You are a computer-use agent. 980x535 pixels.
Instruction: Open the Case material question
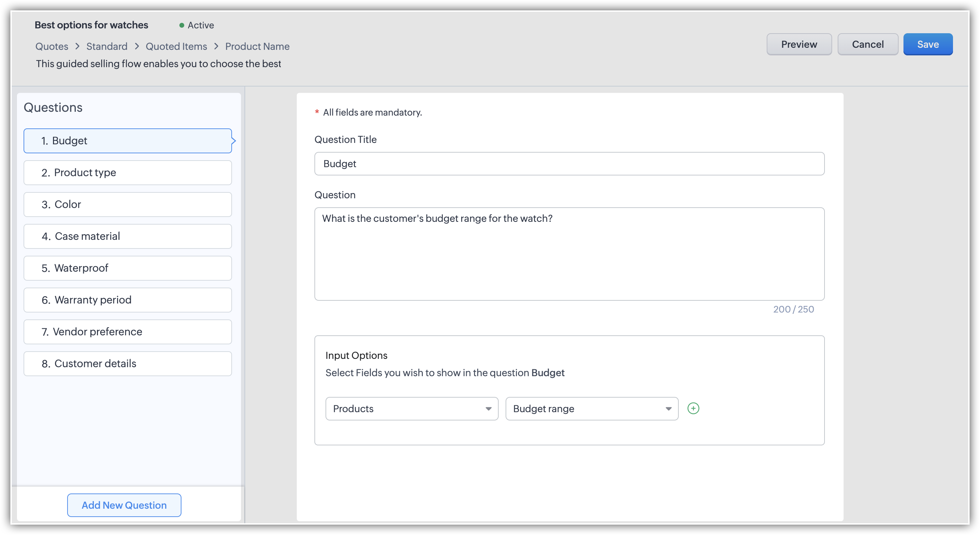pyautogui.click(x=127, y=236)
